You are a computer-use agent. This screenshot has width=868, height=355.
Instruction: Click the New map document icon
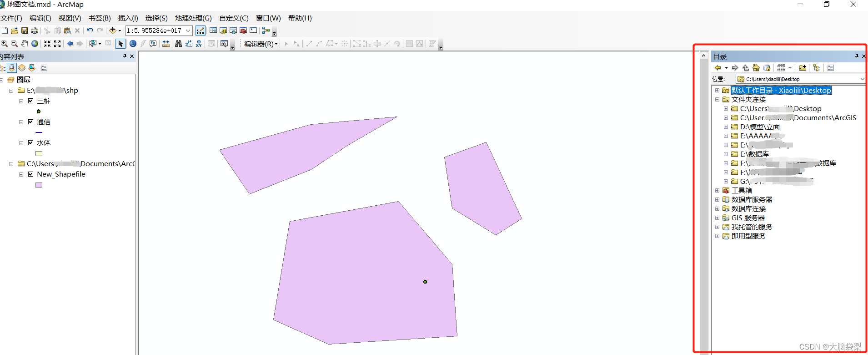tap(5, 30)
